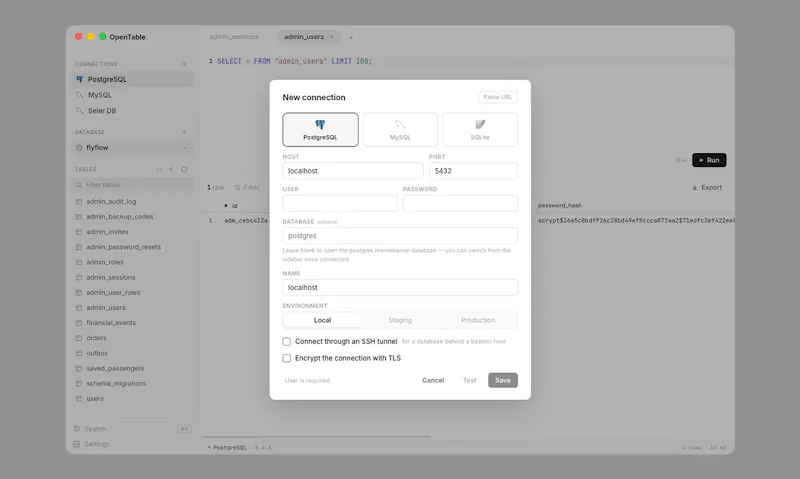Enable Encrypt the connection with TLS
Viewport: 800px width, 479px height.
pyautogui.click(x=287, y=358)
